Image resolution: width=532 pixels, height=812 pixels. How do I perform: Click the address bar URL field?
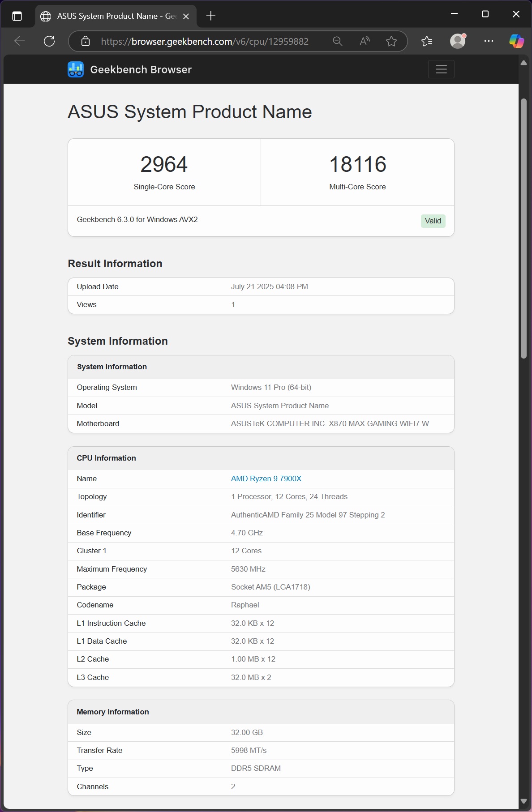pos(205,41)
